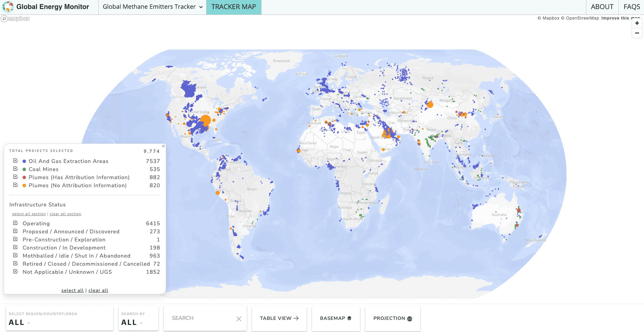
Task: Open the About menu item
Action: coord(602,7)
